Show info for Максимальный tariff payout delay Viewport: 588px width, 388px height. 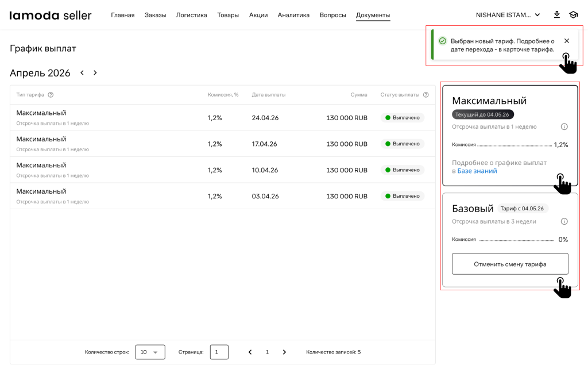tap(564, 126)
